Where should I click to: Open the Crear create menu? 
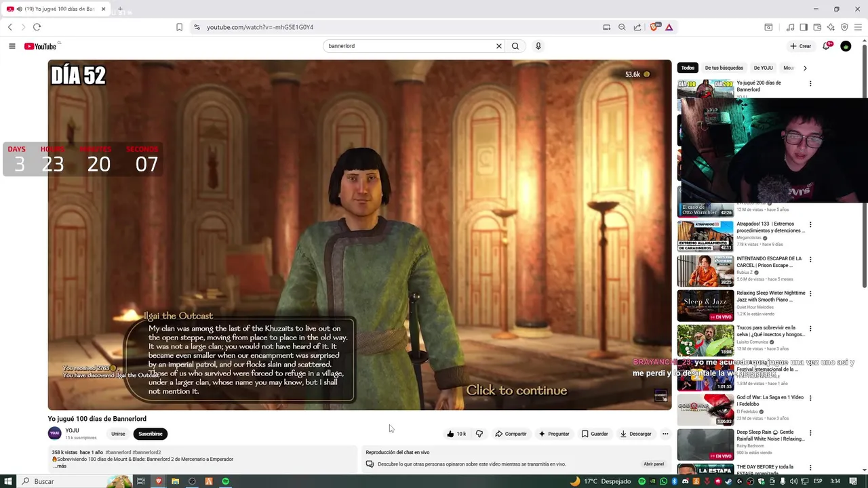pos(801,46)
